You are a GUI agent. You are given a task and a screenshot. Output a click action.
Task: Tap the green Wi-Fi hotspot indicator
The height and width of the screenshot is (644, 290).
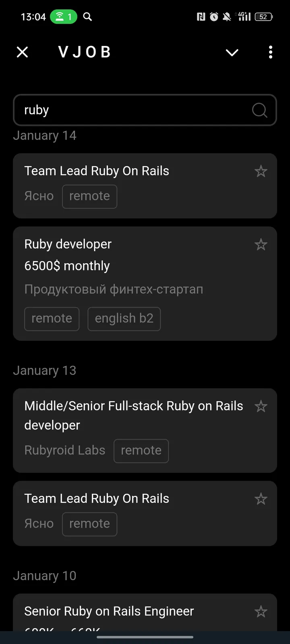(x=63, y=17)
